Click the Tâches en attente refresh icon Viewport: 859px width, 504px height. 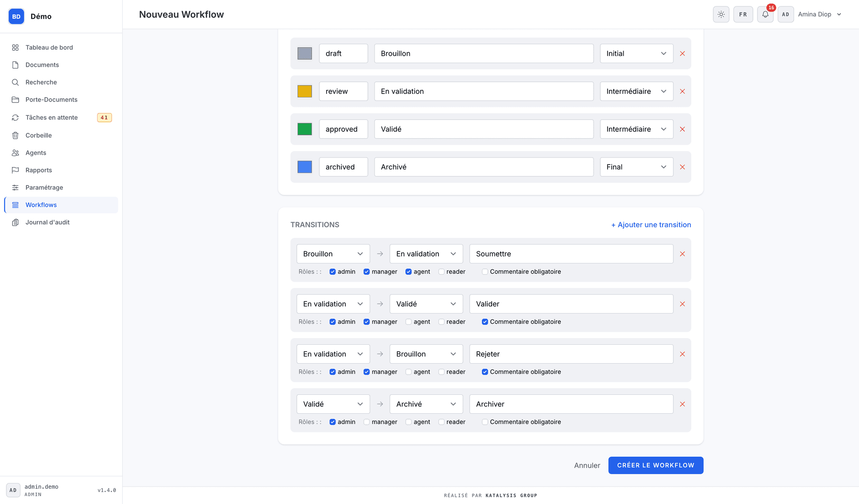(x=15, y=118)
